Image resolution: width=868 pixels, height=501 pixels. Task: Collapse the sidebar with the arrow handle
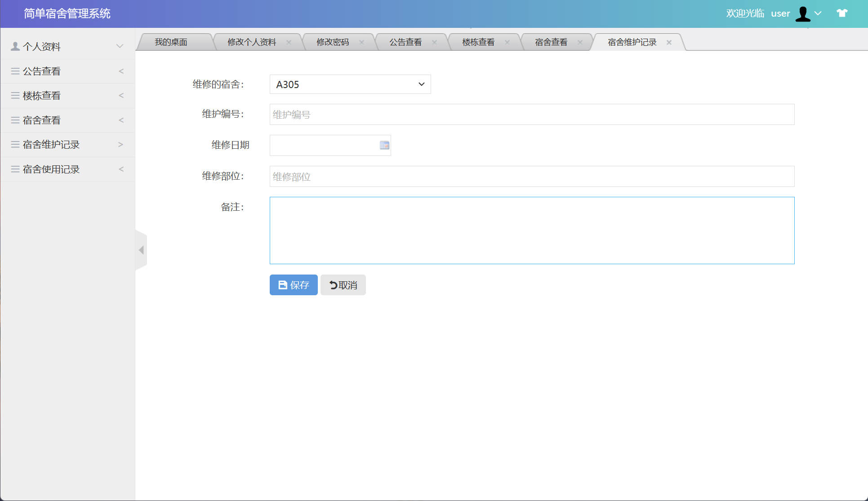click(x=141, y=249)
